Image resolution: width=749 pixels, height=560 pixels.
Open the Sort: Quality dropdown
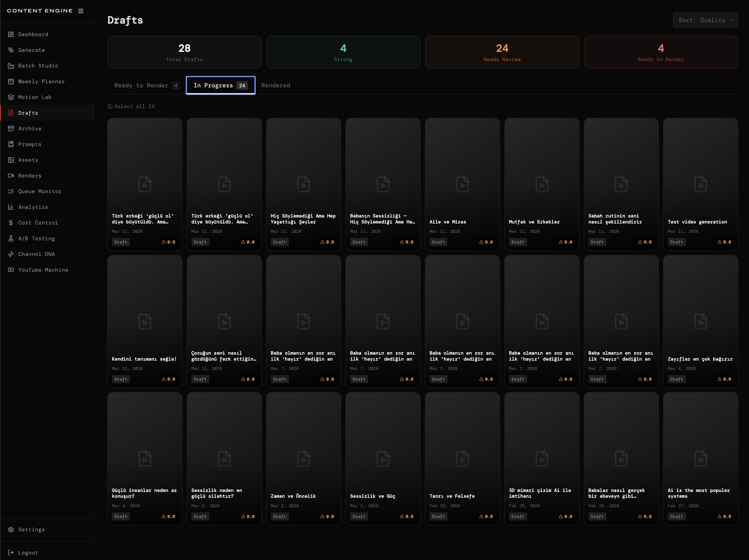705,20
